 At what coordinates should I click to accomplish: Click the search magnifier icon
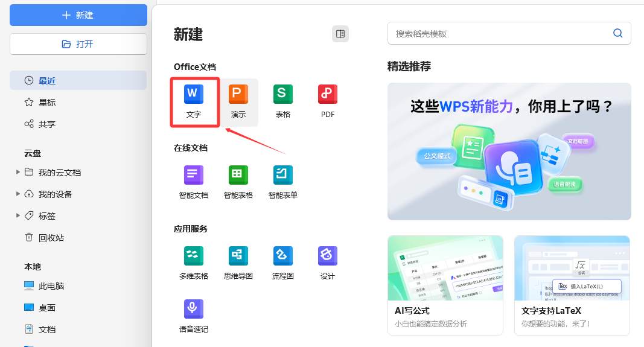617,33
